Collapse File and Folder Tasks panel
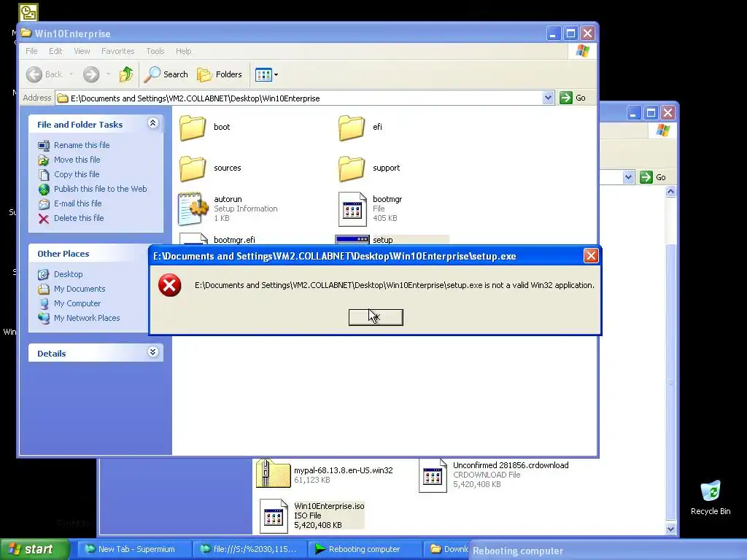The width and height of the screenshot is (747, 560). 152,123
